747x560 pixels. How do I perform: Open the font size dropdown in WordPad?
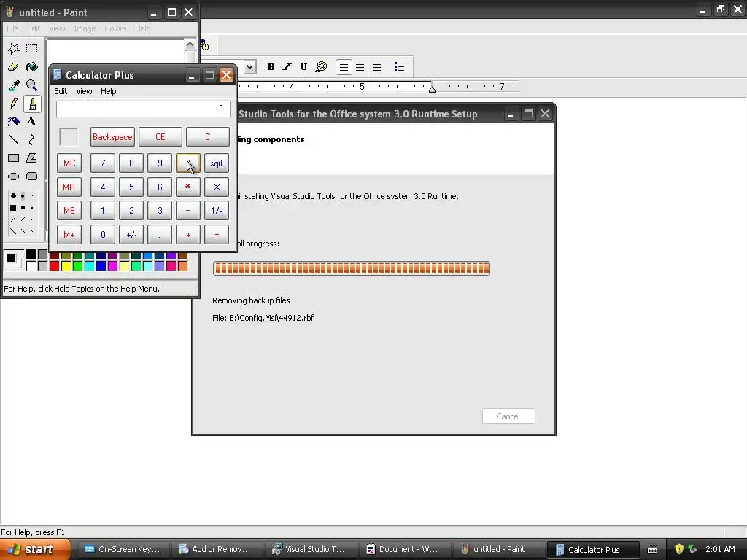pos(250,67)
